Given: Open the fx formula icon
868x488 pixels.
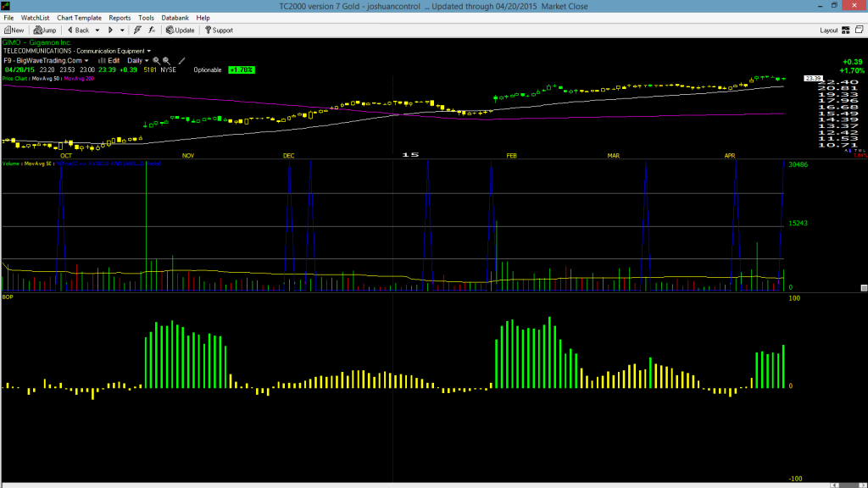Looking at the screenshot, I should [152, 30].
